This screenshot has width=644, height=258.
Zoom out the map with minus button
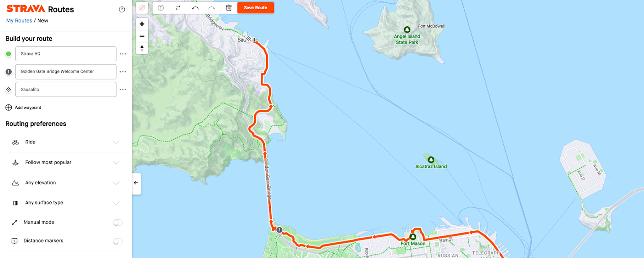[x=142, y=36]
